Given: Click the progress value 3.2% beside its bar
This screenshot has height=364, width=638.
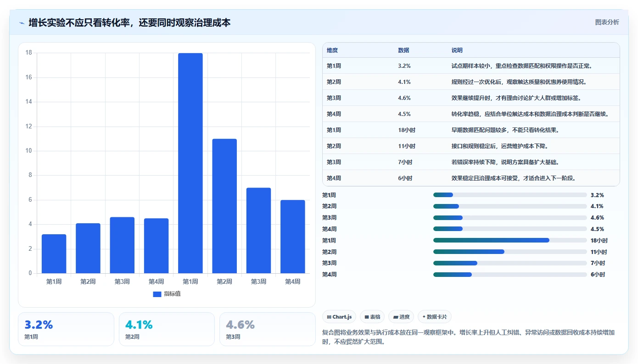Looking at the screenshot, I should click(x=597, y=195).
